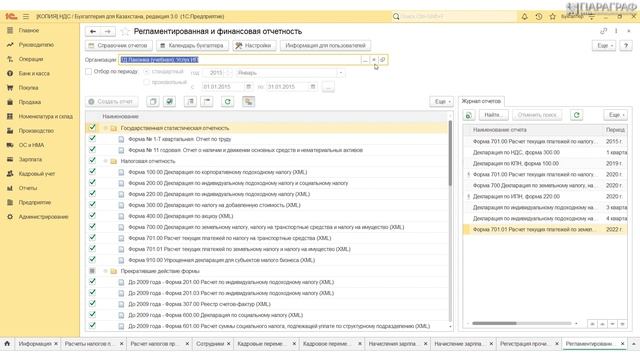Screen dimensions: 640x360
Task: Click Создать отчет button
Action: click(112, 102)
